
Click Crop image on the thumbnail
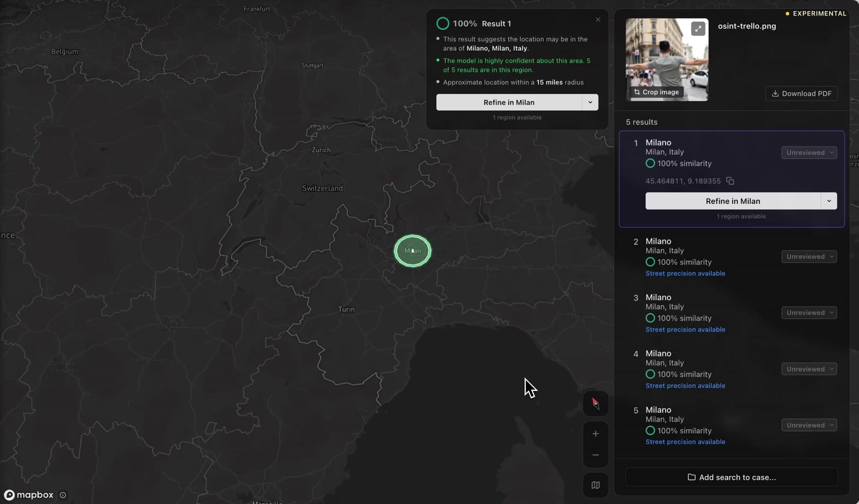(x=657, y=92)
